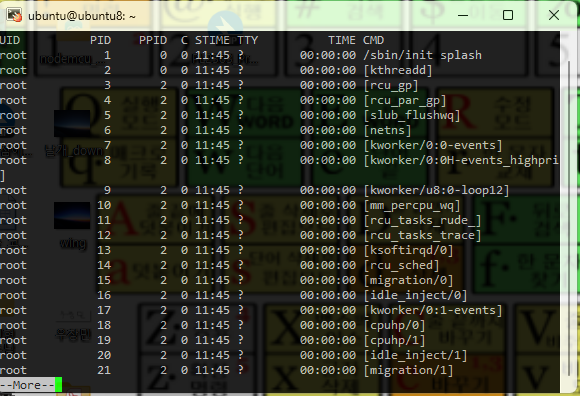
Task: Click the terminal app icon in title bar
Action: pyautogui.click(x=14, y=15)
